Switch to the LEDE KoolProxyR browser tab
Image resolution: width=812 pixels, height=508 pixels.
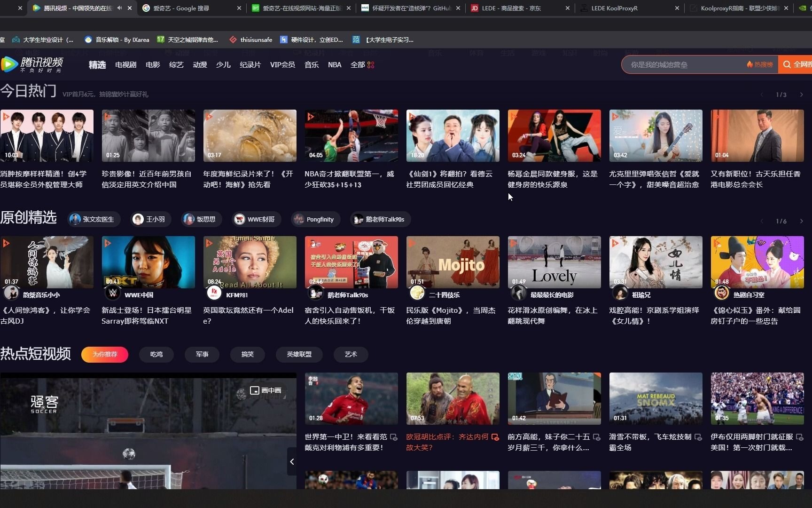click(630, 8)
